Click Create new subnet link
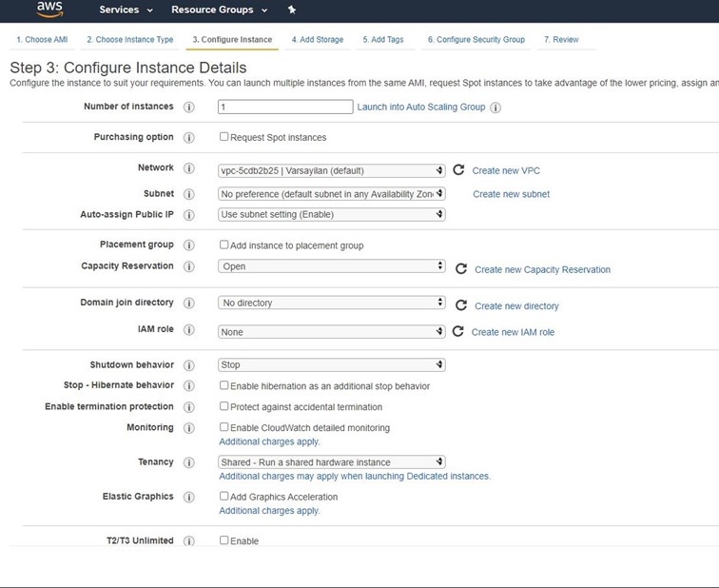This screenshot has width=719, height=588. (x=511, y=194)
